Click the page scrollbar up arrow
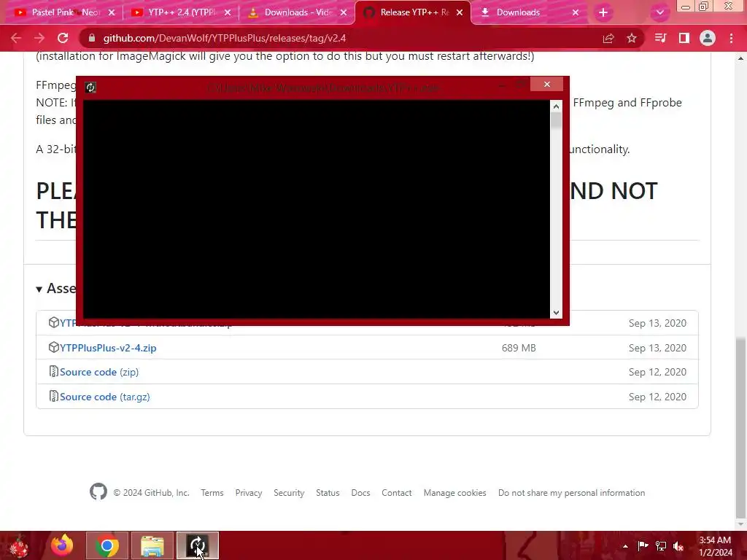Viewport: 747px width, 560px height. [x=740, y=58]
